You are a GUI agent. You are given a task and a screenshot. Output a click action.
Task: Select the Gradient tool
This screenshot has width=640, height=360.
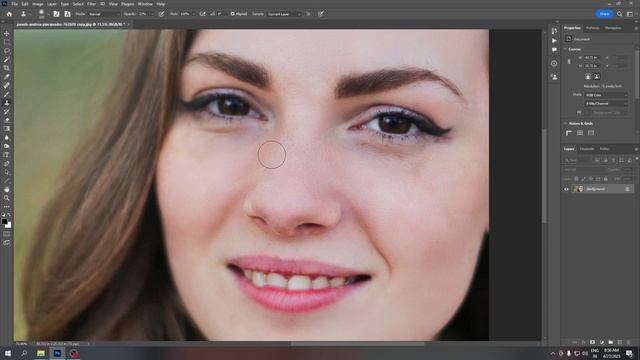click(7, 129)
